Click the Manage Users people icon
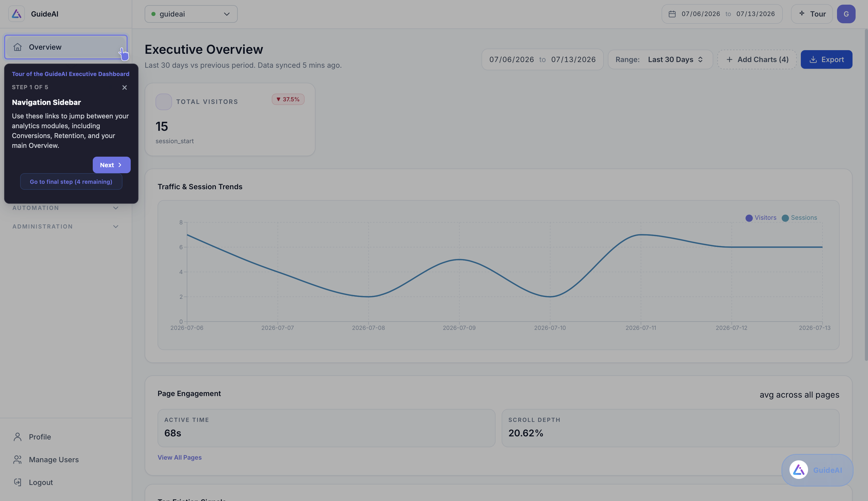 coord(18,459)
